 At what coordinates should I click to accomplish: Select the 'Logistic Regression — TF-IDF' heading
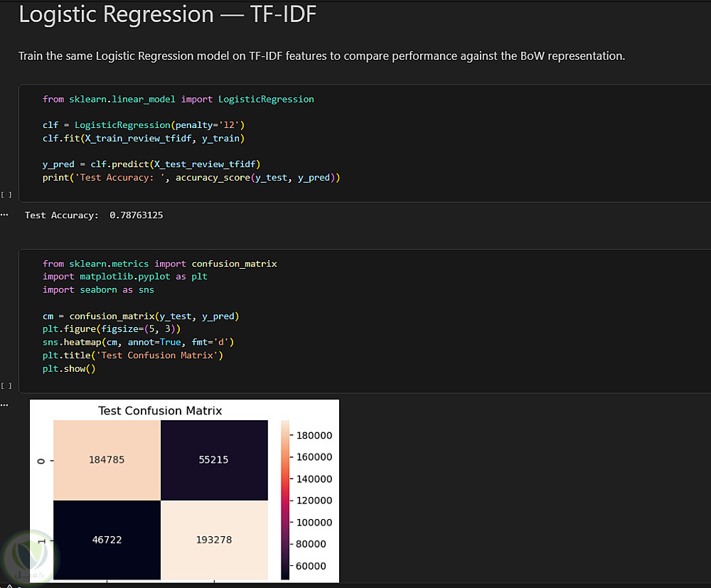(x=167, y=14)
